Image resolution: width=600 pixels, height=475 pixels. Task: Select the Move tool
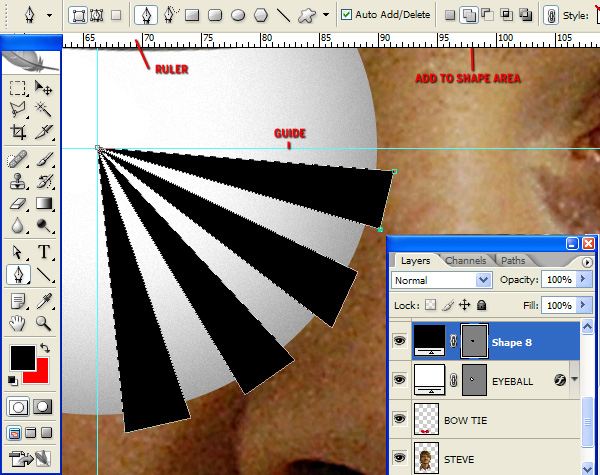click(x=43, y=88)
